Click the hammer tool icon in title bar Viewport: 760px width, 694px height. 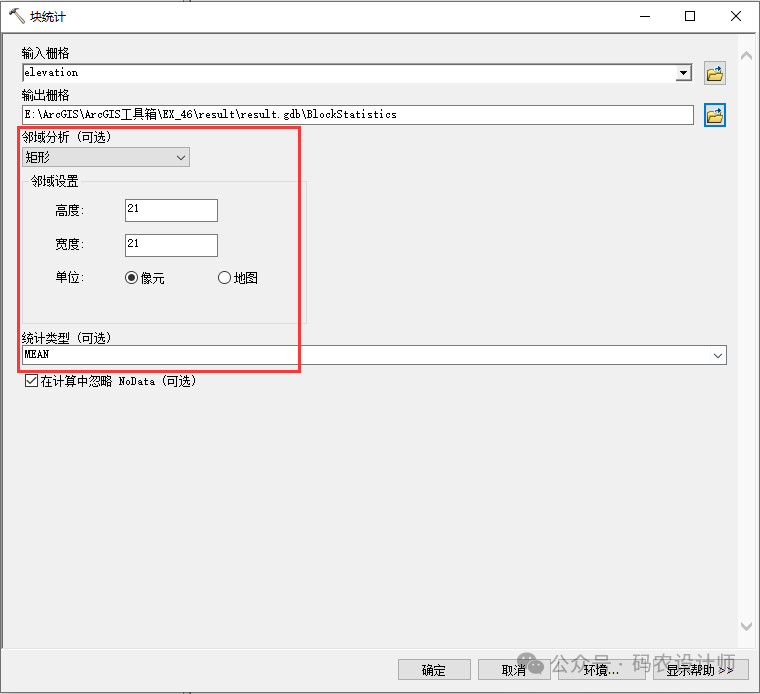click(16, 17)
